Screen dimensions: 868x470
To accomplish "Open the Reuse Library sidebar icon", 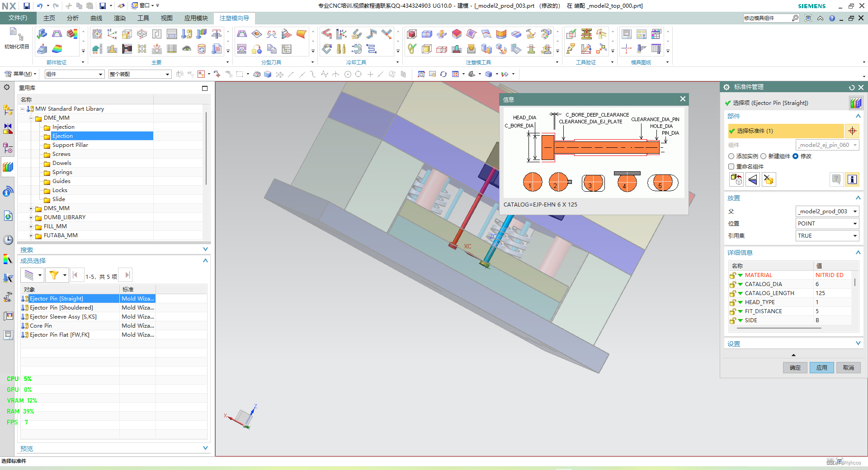I will coord(8,167).
